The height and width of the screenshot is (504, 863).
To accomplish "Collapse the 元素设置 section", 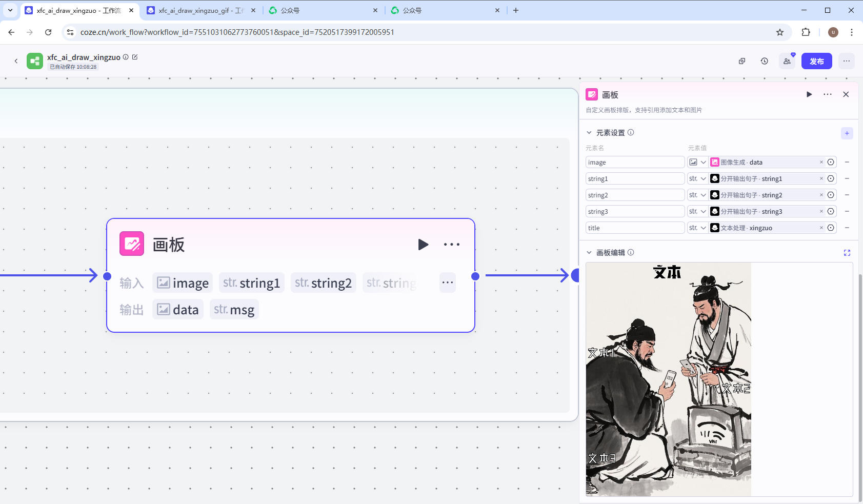I will (589, 133).
